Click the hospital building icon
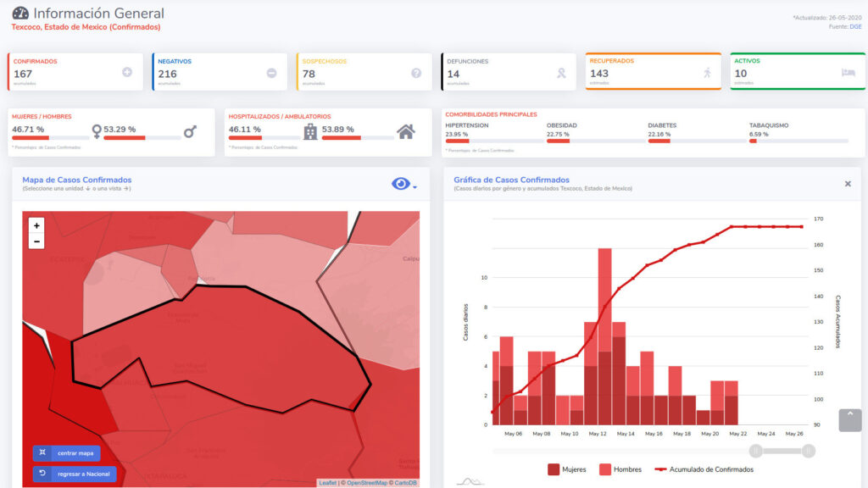 pos(310,131)
